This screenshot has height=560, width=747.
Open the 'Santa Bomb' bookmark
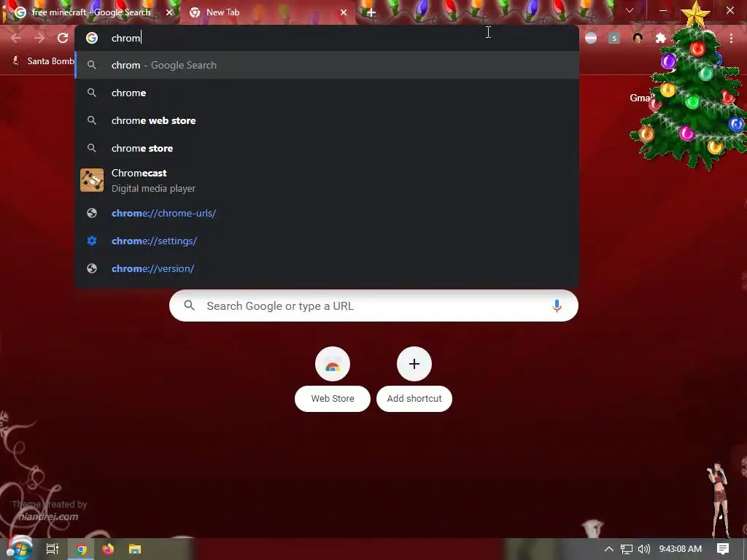[43, 61]
